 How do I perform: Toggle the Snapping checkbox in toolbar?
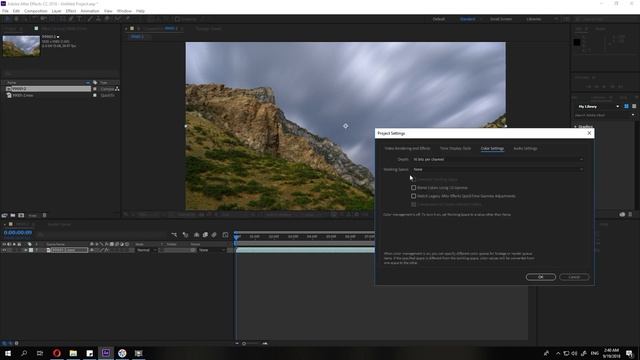177,19
